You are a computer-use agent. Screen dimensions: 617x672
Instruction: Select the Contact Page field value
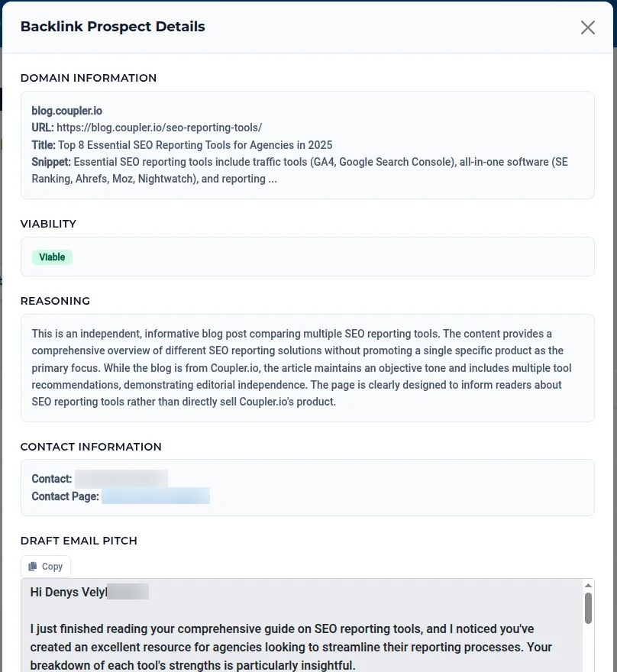coord(156,496)
